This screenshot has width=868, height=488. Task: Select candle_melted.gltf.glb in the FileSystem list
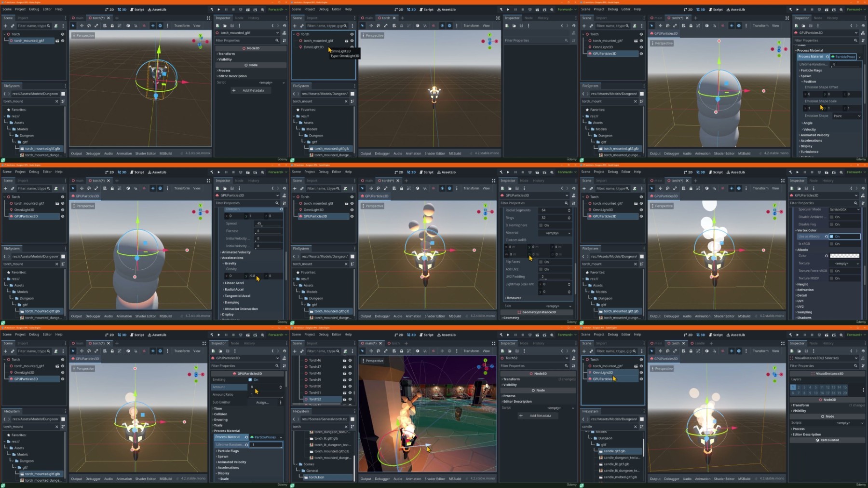coord(620,477)
